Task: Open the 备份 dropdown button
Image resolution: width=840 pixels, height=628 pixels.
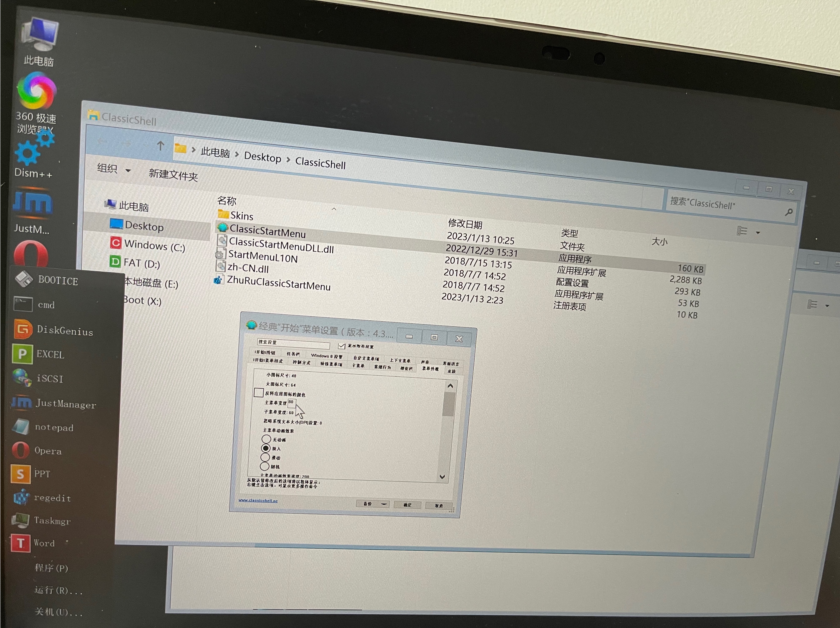Action: [372, 504]
